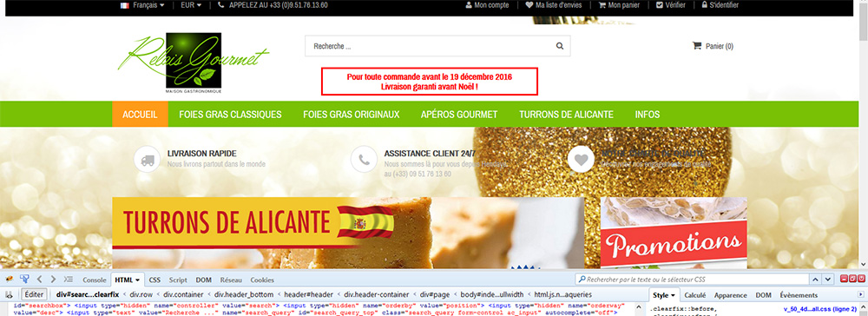Click the shopping cart icon next to Panier (0)

point(697,46)
